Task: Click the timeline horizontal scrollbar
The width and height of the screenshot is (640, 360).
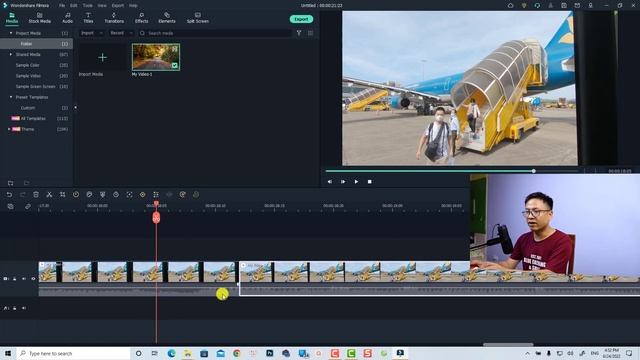Action: click(x=508, y=344)
